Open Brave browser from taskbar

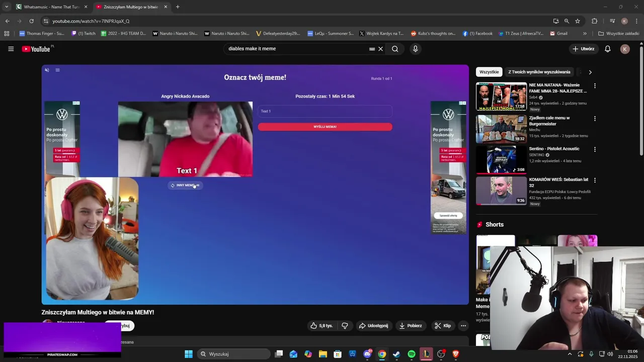coord(456,354)
